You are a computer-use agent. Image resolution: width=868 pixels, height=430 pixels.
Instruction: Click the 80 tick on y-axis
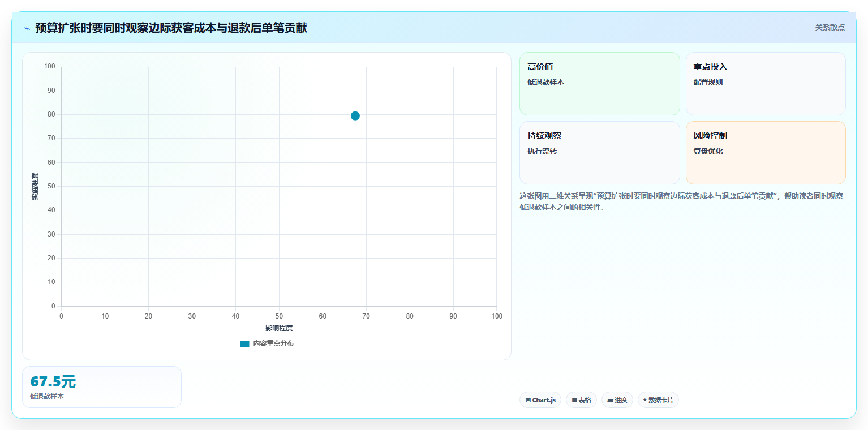[x=51, y=114]
